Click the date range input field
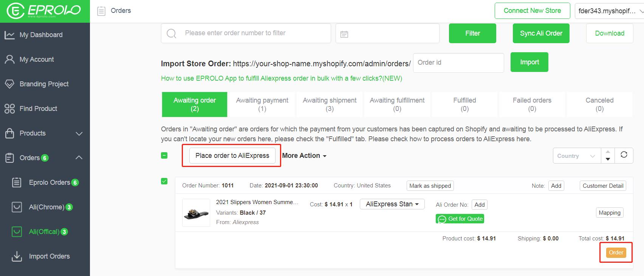644x276 pixels. coord(387,33)
